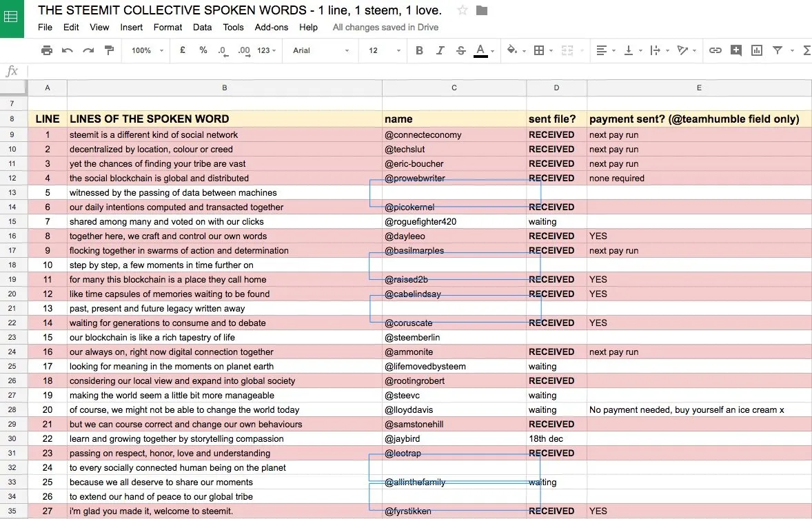
Task: Select the '@connecteconomy' cell
Action: tap(454, 134)
